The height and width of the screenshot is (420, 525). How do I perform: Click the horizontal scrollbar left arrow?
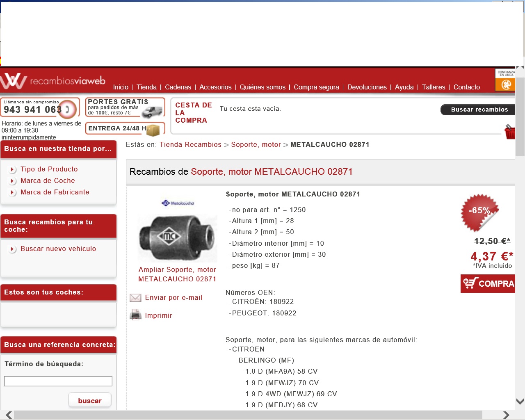click(x=9, y=415)
